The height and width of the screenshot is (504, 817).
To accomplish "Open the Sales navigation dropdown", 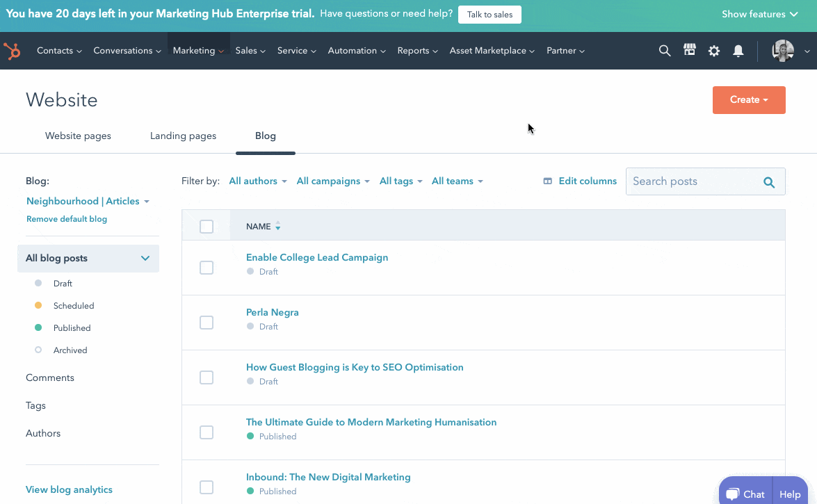I will tap(250, 51).
